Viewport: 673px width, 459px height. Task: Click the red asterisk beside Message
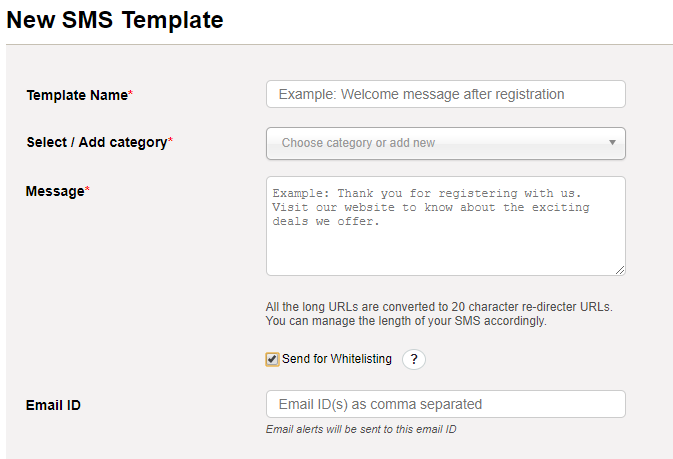point(87,189)
